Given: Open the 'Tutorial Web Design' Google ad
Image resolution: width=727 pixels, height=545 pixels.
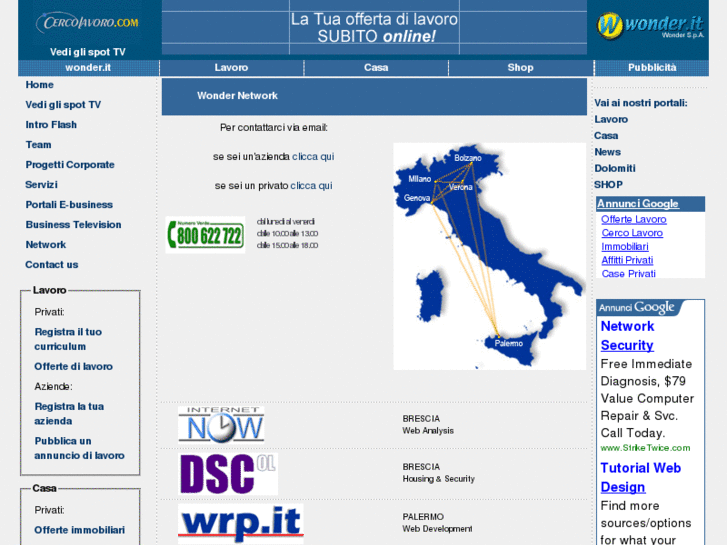Looking at the screenshot, I should [640, 478].
